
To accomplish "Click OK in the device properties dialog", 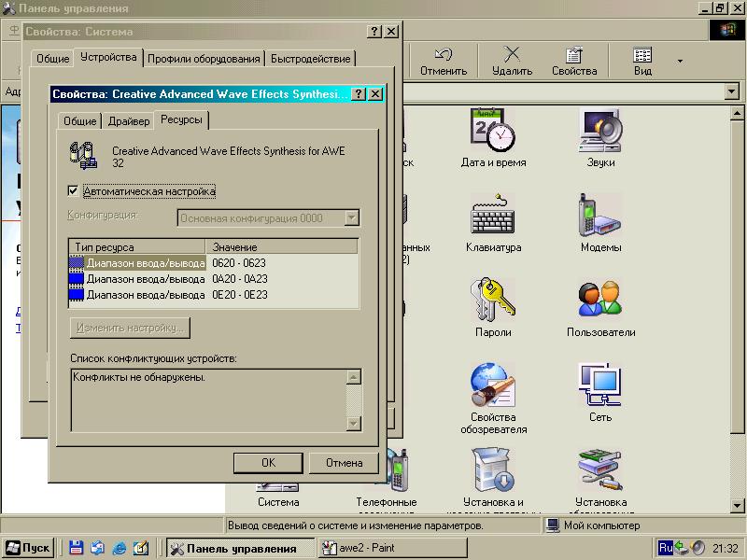I will click(x=268, y=462).
